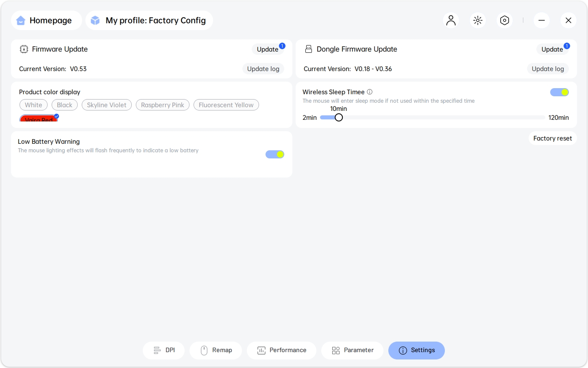
Task: Go to the Parameter tab
Action: tap(352, 350)
